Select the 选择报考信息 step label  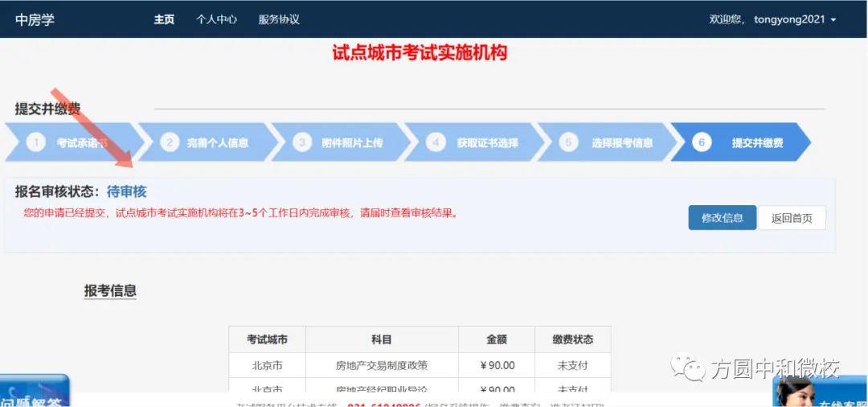tap(622, 143)
